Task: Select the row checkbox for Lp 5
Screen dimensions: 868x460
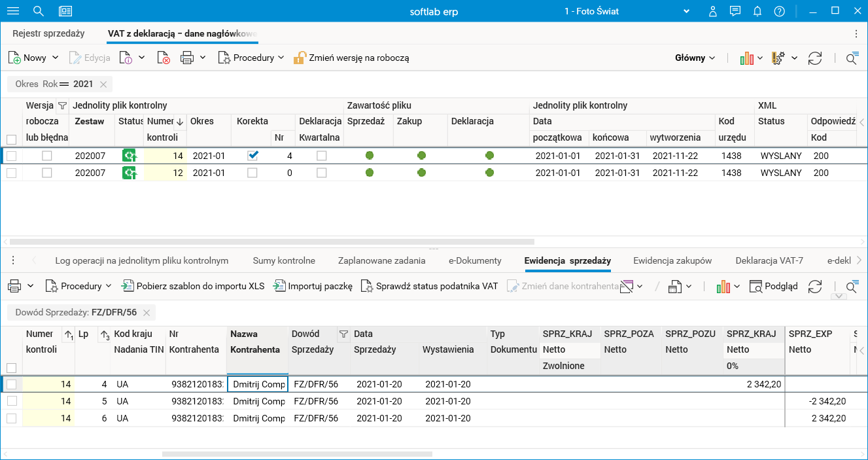Action: coord(11,401)
